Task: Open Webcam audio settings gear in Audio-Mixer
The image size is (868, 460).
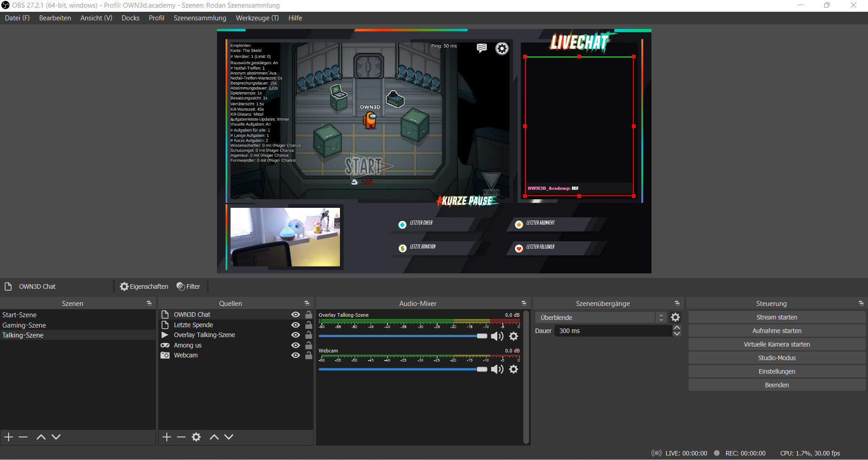Action: 514,369
